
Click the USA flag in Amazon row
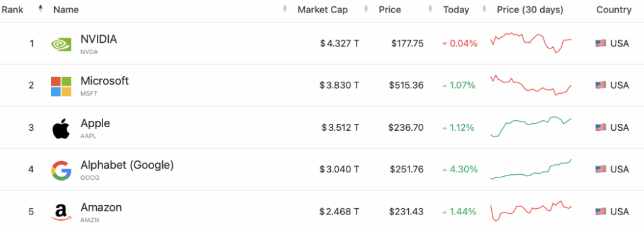[x=601, y=211]
